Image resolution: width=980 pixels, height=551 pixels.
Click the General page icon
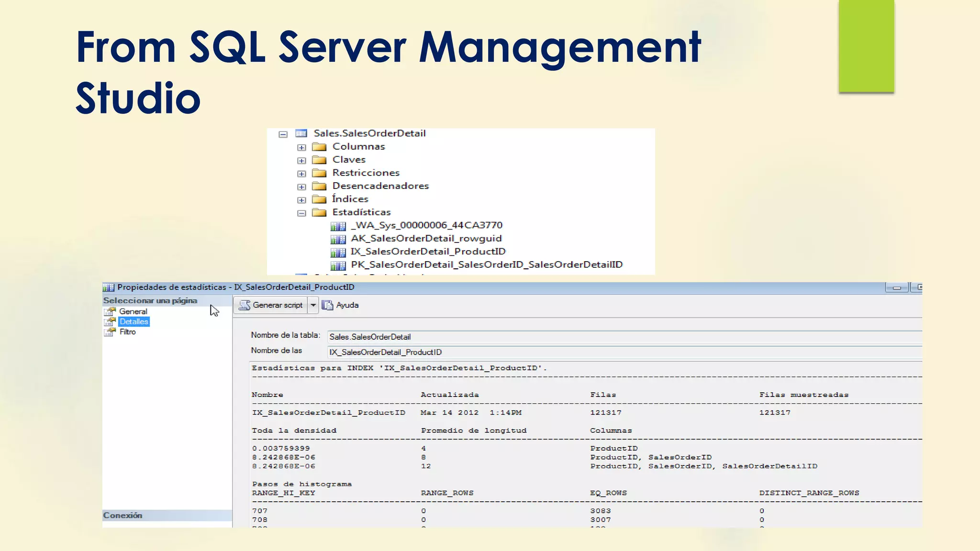[x=110, y=311]
